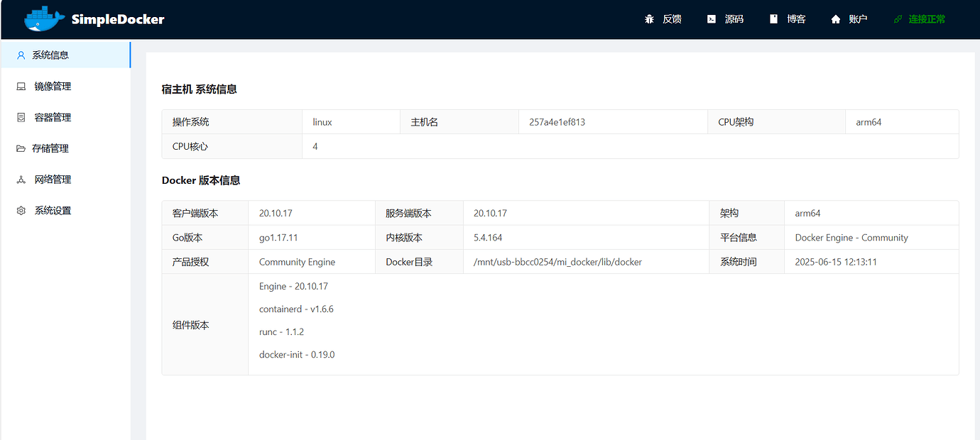Click the SimpleDocker title text
Screen dimensions: 980x440
pyautogui.click(x=118, y=19)
